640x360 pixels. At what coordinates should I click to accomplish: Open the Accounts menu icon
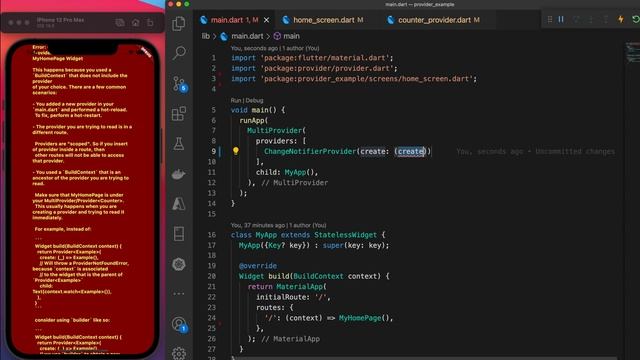point(179,324)
